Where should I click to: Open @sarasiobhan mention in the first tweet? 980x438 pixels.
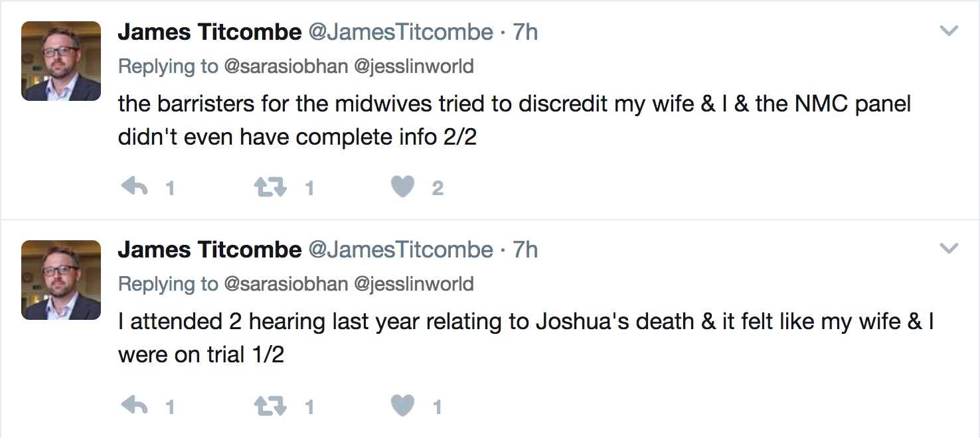tap(286, 66)
